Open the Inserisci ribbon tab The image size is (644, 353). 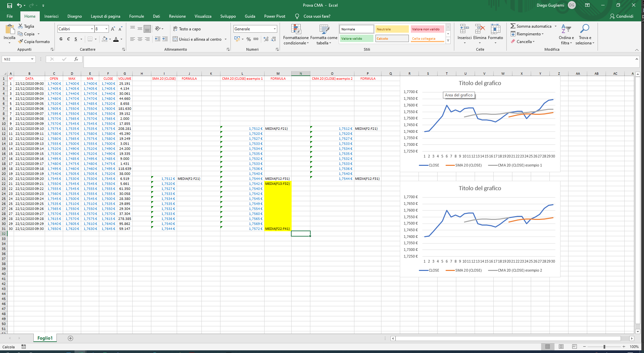pos(51,16)
